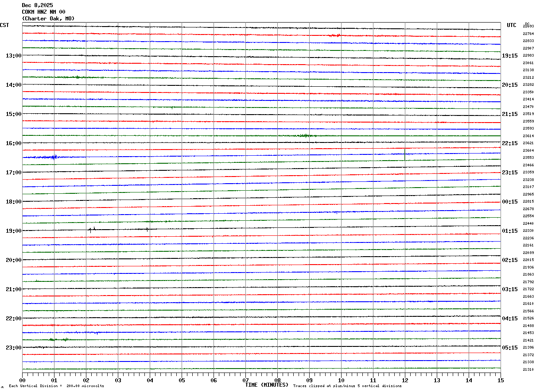Click the '22:15' UTC time label
This screenshot has width=536, height=392.
[x=510, y=143]
